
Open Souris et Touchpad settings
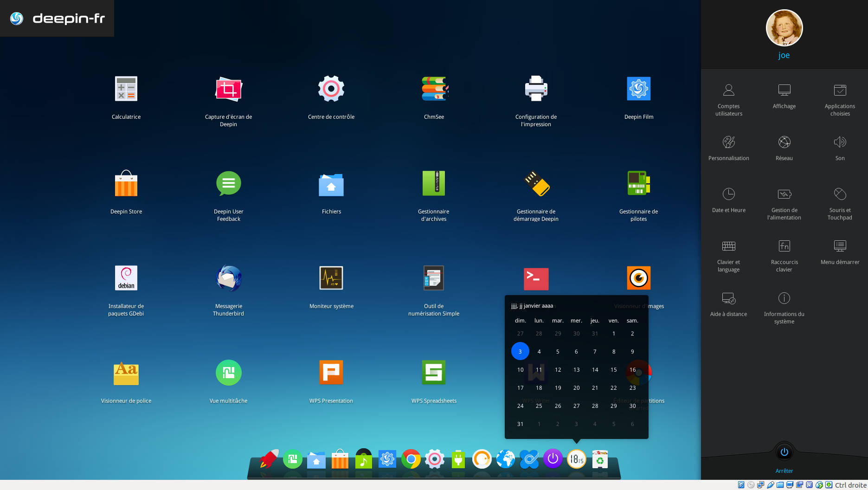840,204
